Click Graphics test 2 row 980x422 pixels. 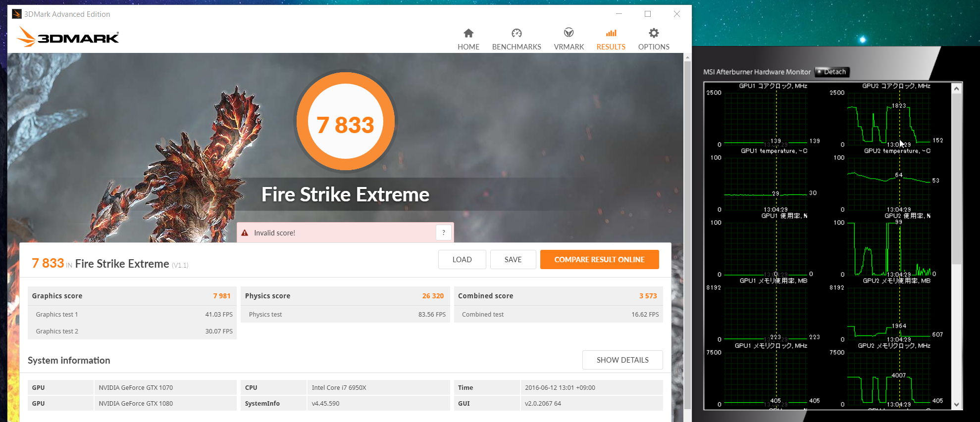132,331
